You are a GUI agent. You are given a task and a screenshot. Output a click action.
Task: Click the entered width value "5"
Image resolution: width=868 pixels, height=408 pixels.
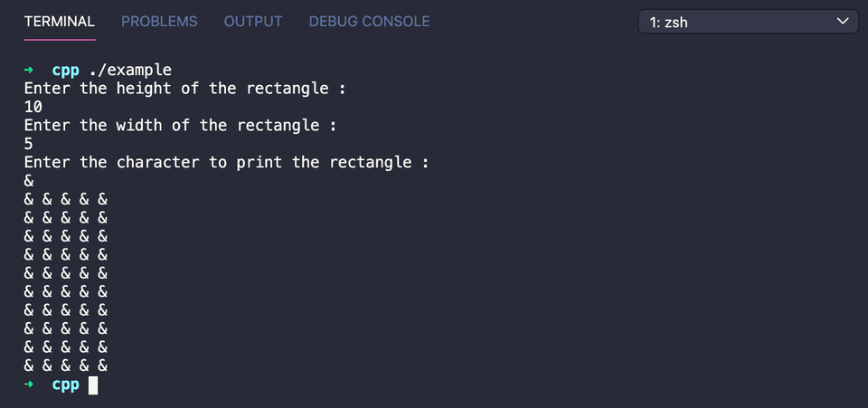point(29,144)
